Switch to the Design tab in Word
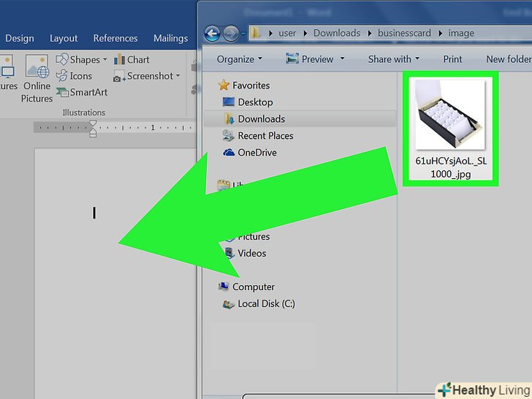Image resolution: width=532 pixels, height=399 pixels. (x=20, y=38)
